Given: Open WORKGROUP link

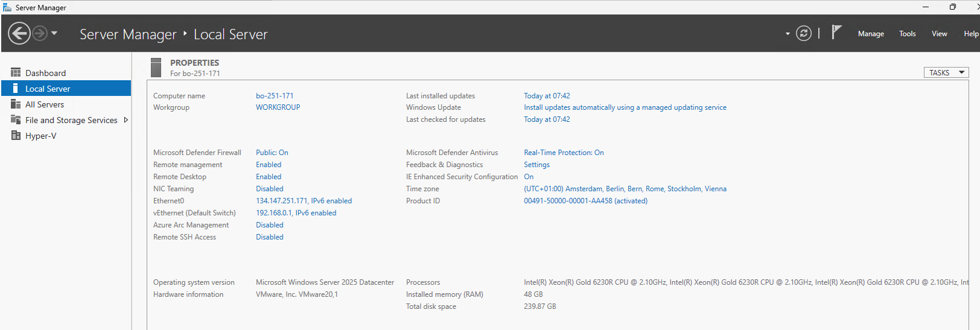Looking at the screenshot, I should pyautogui.click(x=278, y=107).
